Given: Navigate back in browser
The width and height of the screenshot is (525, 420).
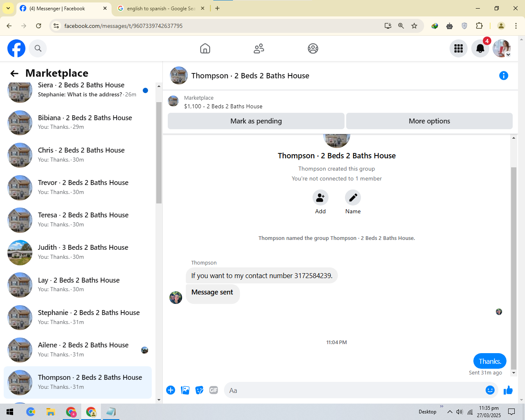Looking at the screenshot, I should (9, 26).
